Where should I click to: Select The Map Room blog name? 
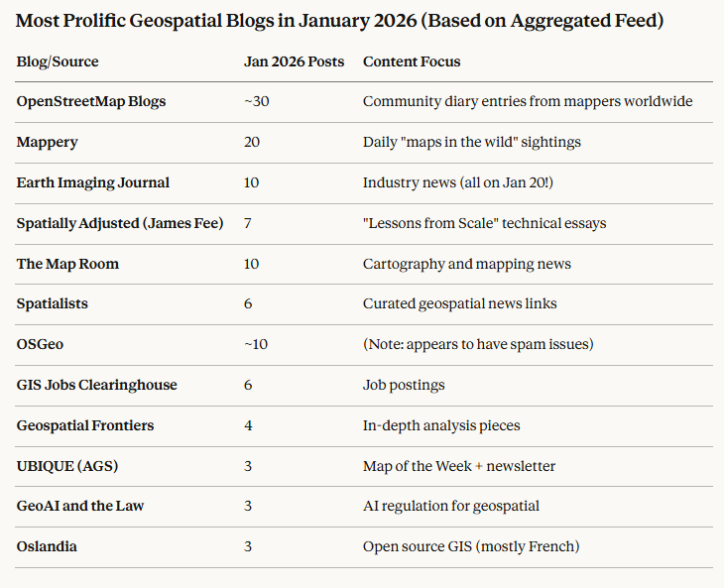67,264
